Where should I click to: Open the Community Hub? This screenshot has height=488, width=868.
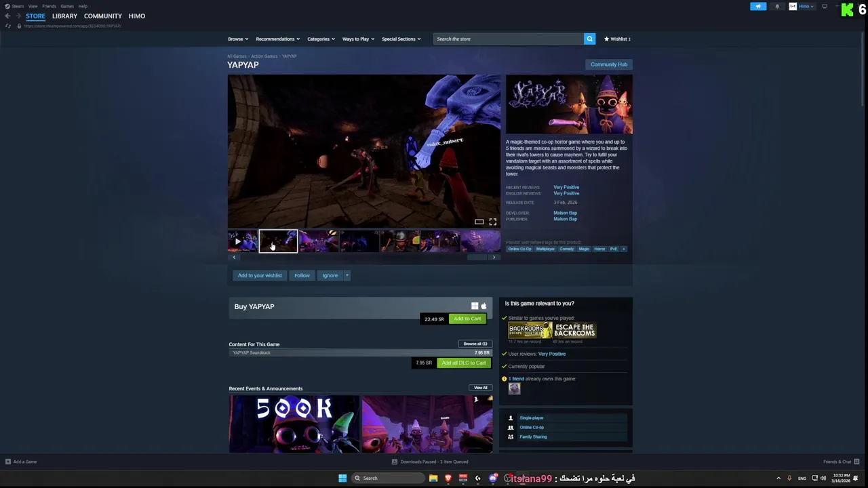tap(609, 64)
